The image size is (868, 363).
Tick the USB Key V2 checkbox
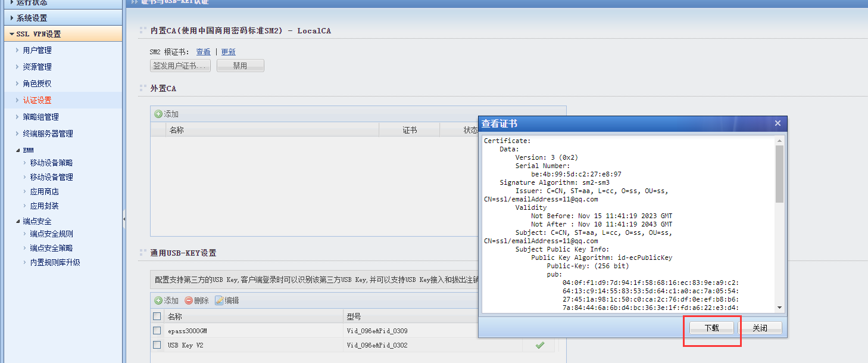[157, 345]
